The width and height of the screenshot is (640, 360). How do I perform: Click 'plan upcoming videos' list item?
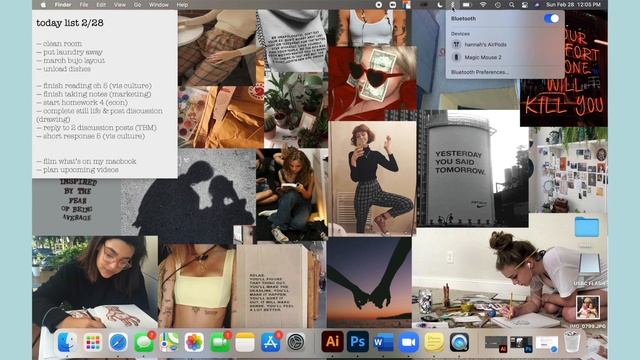tap(77, 170)
